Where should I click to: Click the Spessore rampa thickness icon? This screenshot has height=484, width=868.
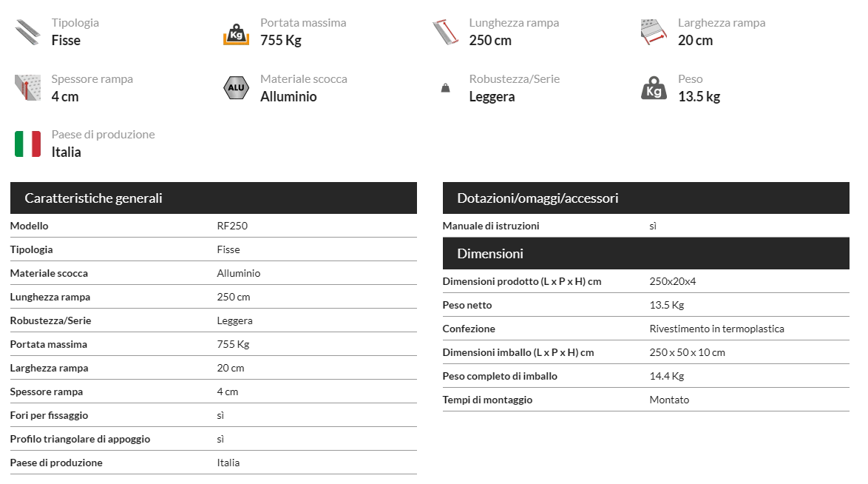[x=27, y=87]
